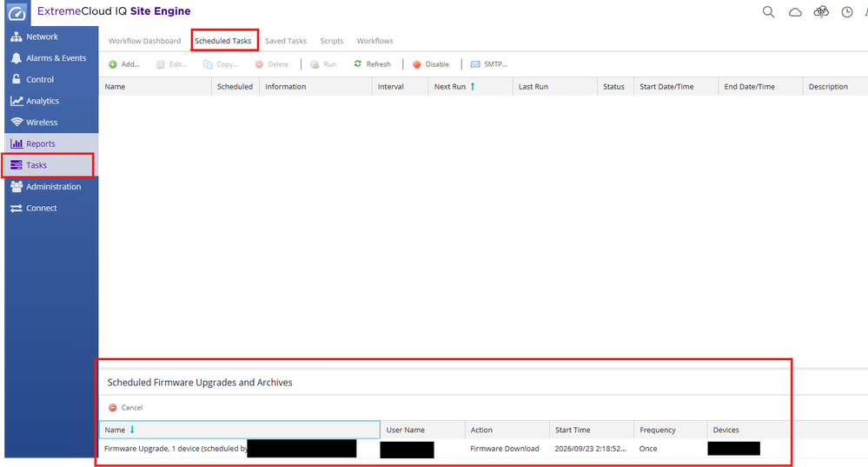Open Administration in the sidebar

tap(51, 187)
